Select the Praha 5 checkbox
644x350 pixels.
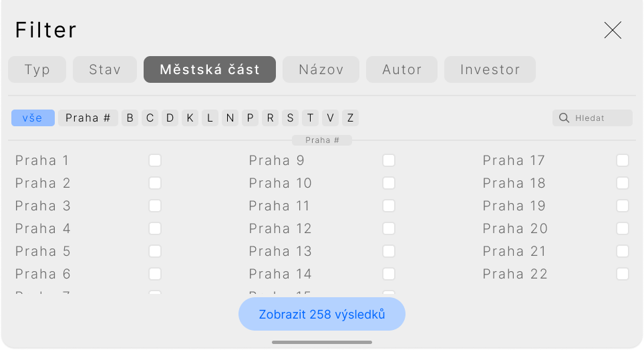click(155, 251)
